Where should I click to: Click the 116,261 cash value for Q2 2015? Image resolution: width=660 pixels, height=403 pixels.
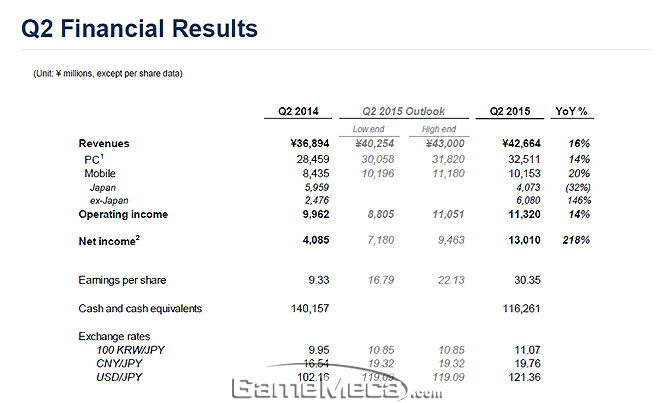[515, 309]
